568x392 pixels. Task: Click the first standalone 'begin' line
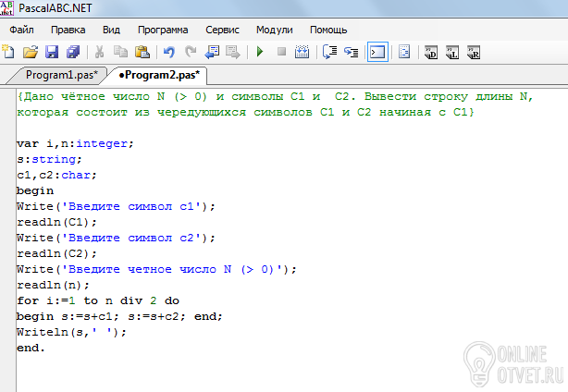pos(35,190)
